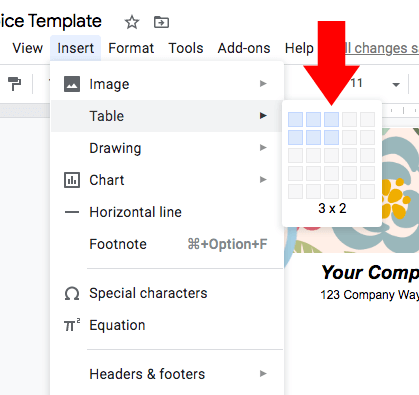Viewport: 419px width, 395px height.
Task: Open the View menu
Action: click(x=28, y=48)
